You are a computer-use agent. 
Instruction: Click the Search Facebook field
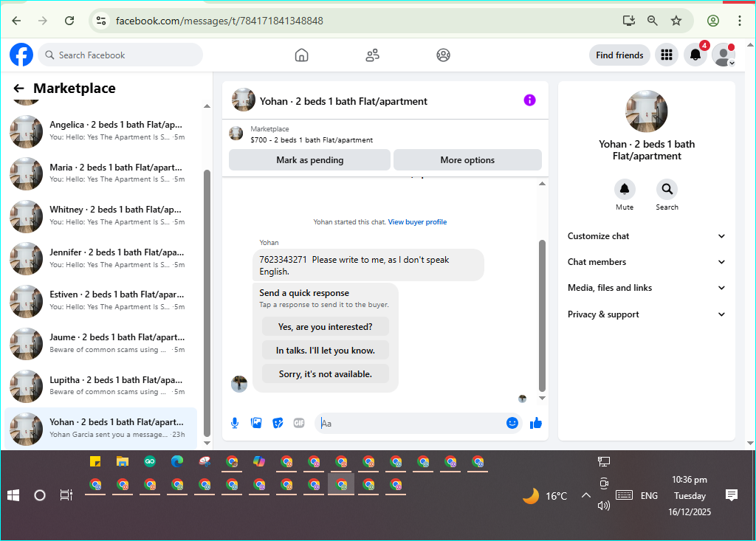120,55
